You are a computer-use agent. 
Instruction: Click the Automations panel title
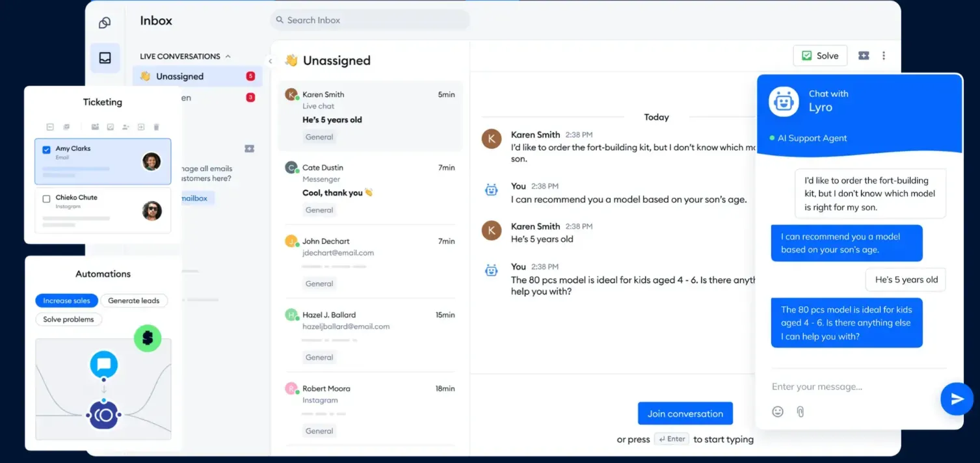point(103,274)
